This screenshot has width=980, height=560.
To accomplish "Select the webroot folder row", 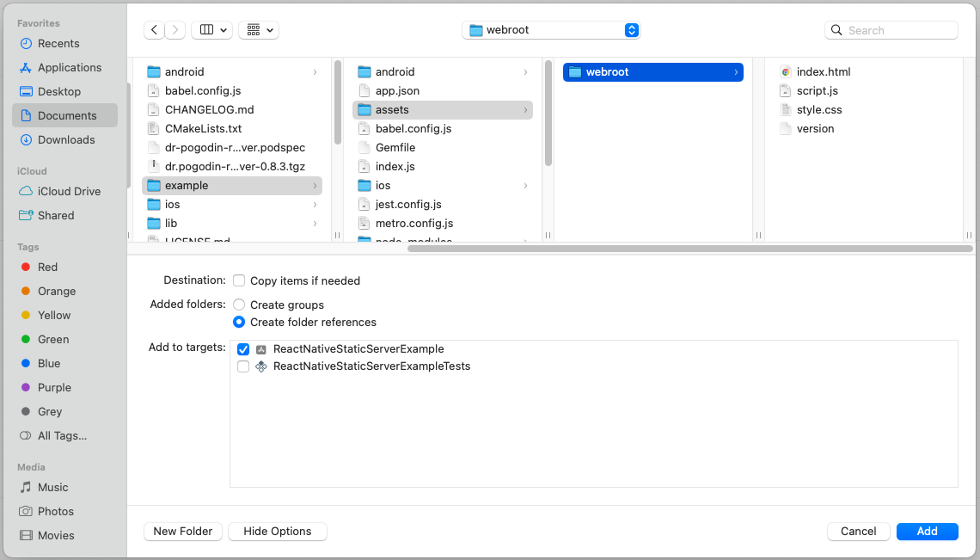I will pyautogui.click(x=653, y=72).
